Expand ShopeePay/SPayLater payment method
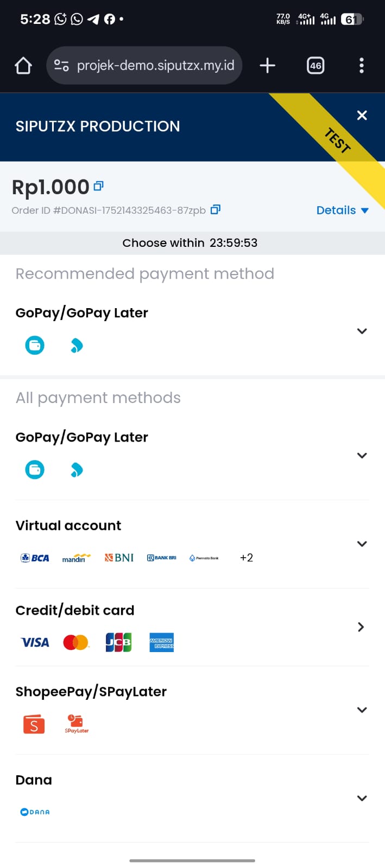The image size is (385, 868). point(362,710)
